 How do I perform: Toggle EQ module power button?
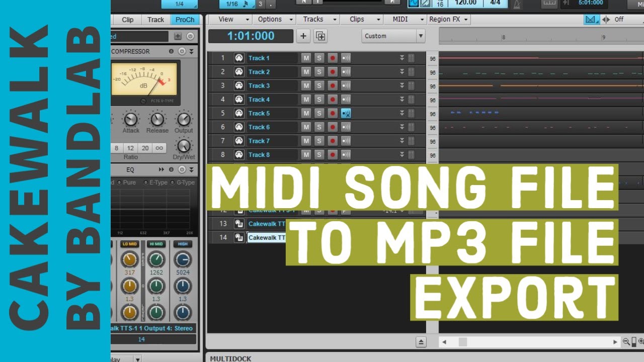coord(182,169)
